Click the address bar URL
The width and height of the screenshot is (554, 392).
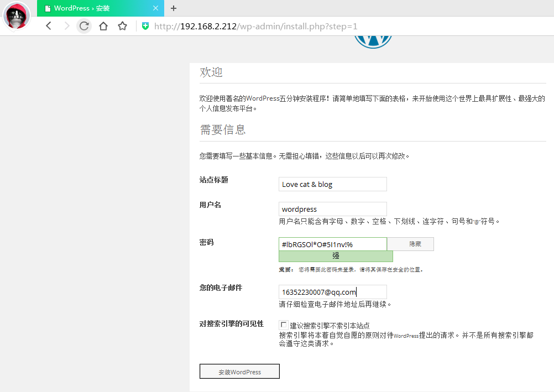[x=256, y=26]
